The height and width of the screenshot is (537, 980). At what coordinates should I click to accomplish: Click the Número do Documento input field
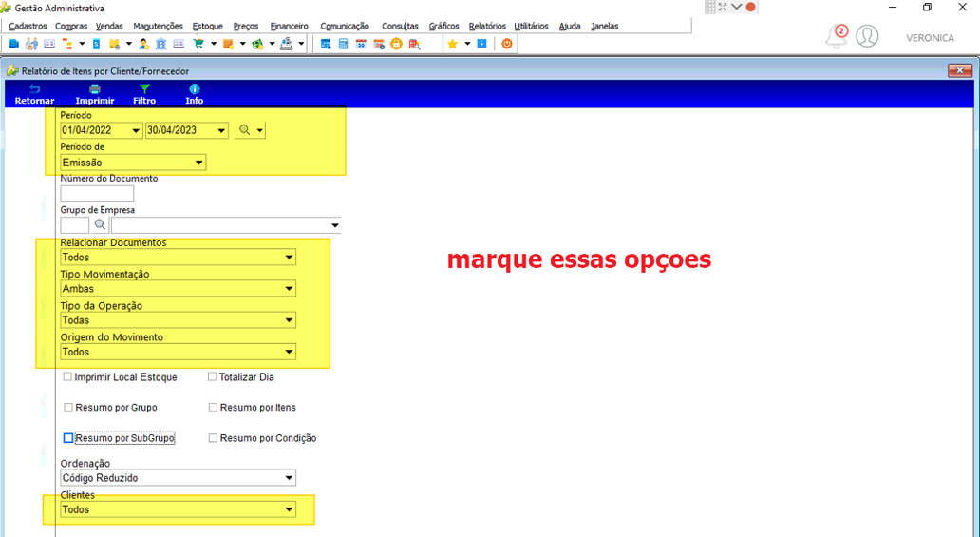[x=97, y=193]
